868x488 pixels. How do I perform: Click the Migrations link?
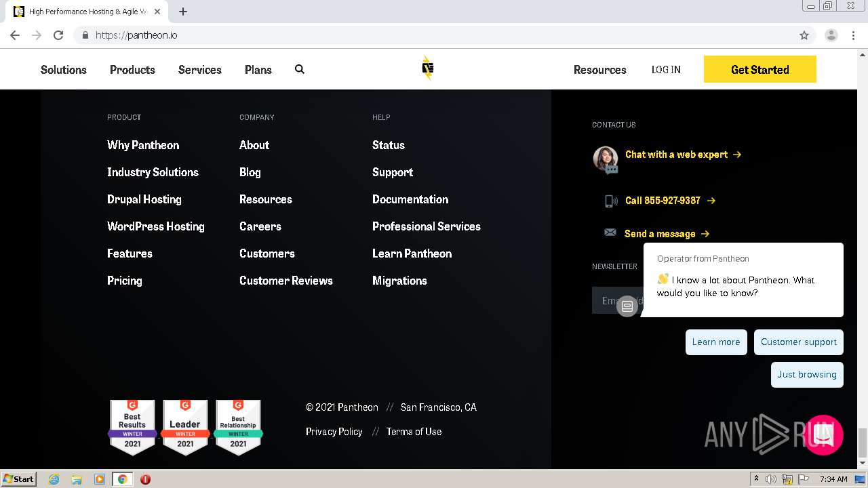399,281
